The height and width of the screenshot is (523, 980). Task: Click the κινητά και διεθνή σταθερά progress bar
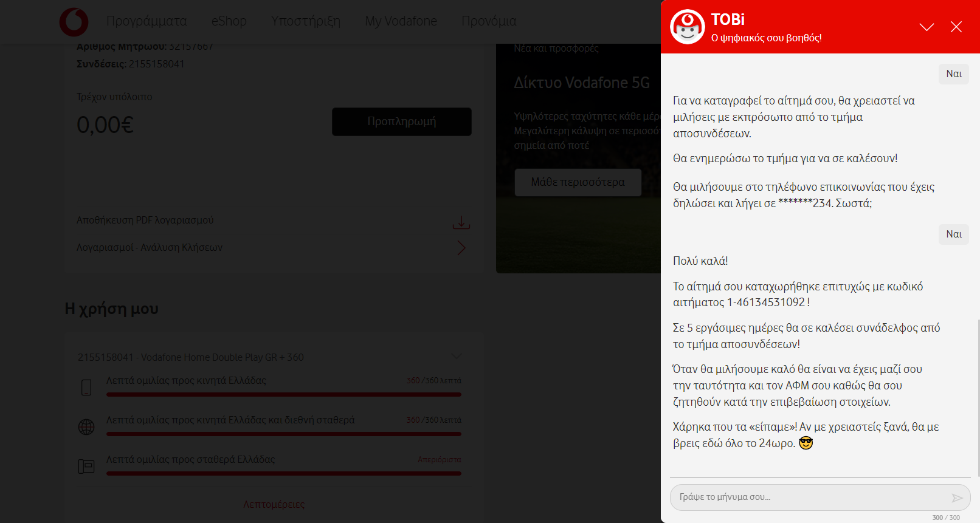coord(284,434)
